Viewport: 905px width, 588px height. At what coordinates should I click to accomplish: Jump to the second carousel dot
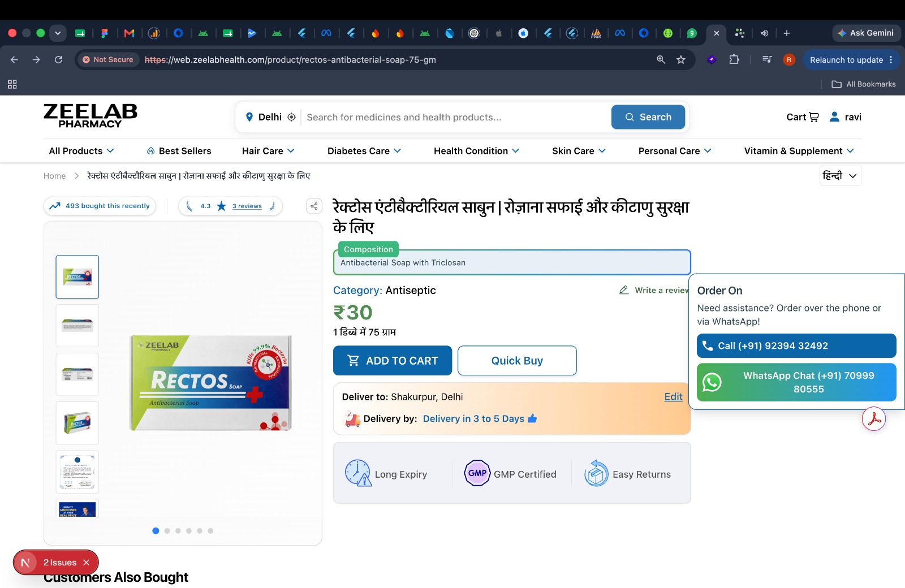167,531
